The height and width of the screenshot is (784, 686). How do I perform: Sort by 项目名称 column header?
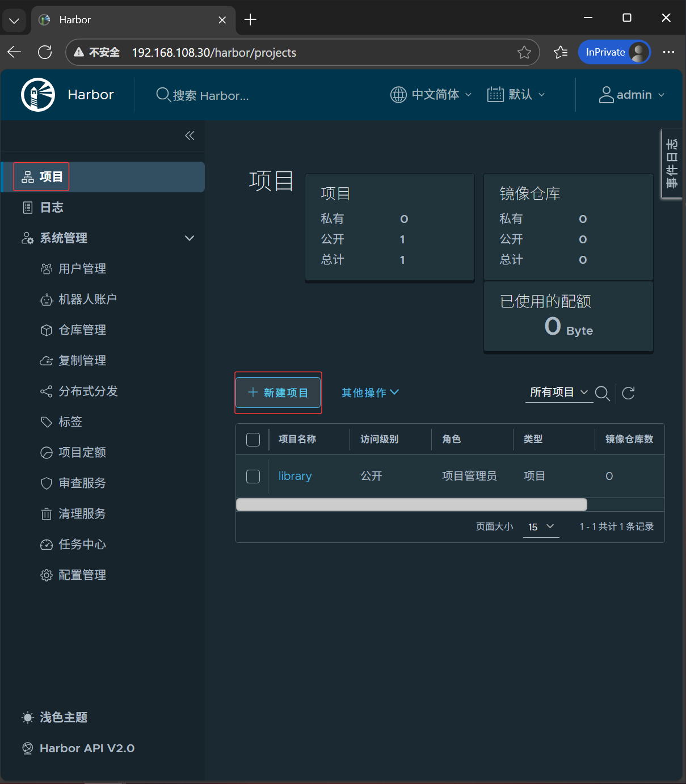[x=297, y=440]
